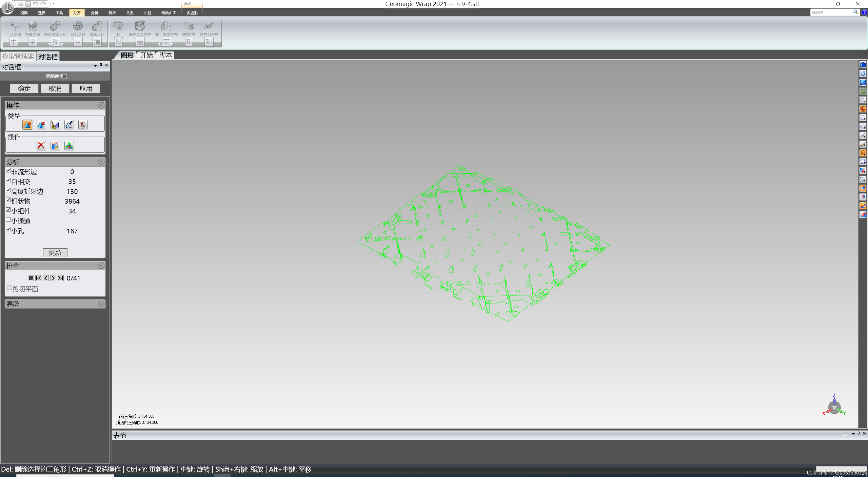
Task: Open the 工具 ribbon tab
Action: pyautogui.click(x=59, y=13)
